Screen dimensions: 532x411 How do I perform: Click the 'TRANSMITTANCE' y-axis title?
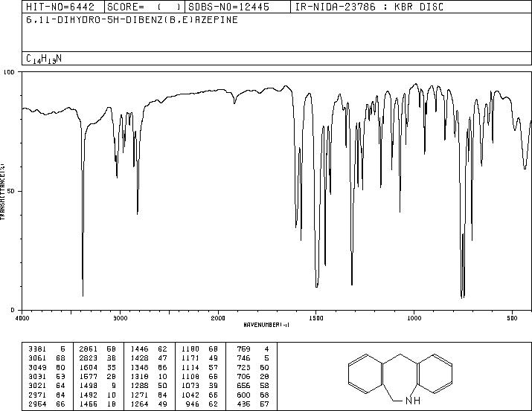(x=3, y=192)
